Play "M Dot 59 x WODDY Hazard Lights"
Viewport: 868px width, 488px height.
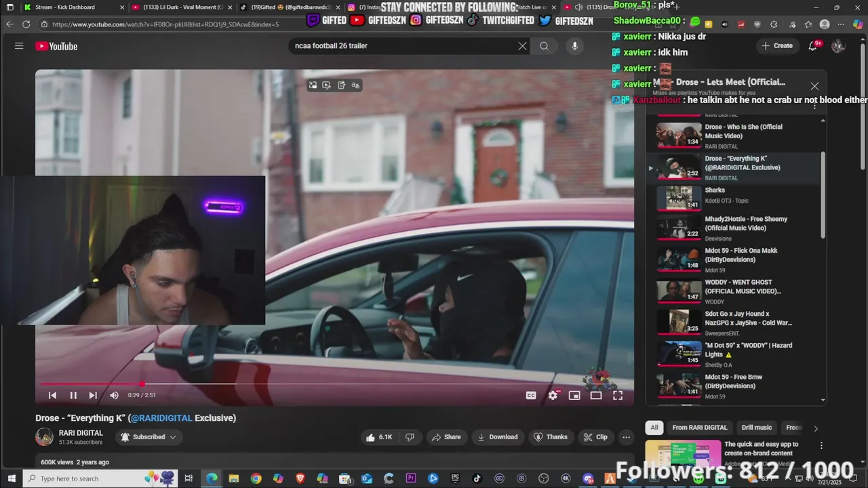pyautogui.click(x=732, y=354)
